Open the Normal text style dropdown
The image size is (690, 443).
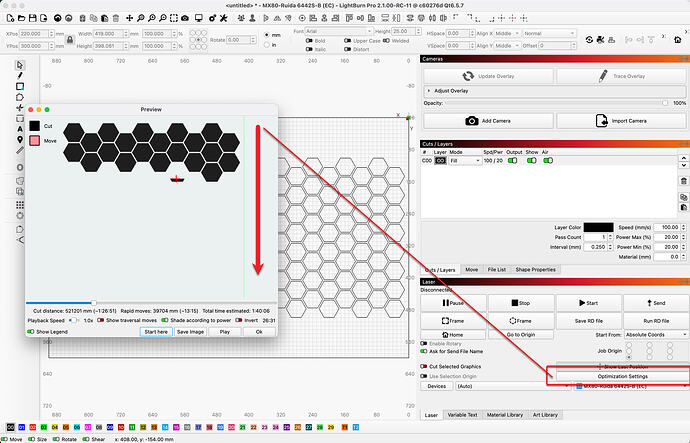tap(549, 33)
